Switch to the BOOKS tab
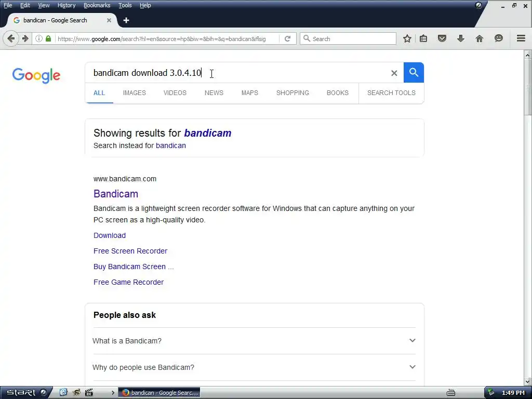This screenshot has height=399, width=532. tap(338, 93)
